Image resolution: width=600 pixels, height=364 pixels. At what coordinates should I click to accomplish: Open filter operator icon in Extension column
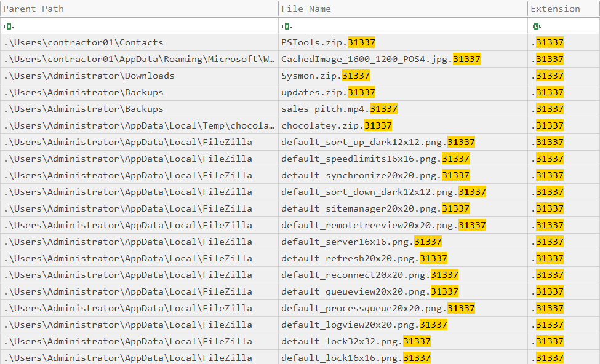[x=536, y=26]
